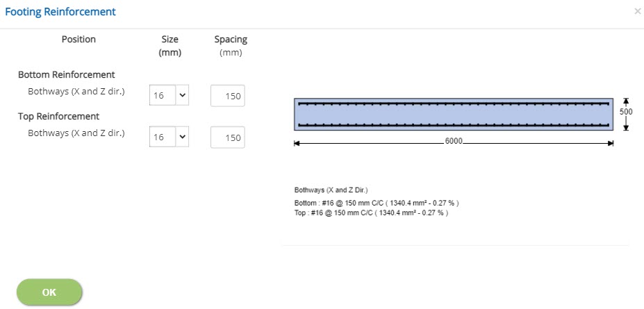The height and width of the screenshot is (309, 644).
Task: Click the bottom rebar layer in the footing diagram
Action: [x=453, y=125]
